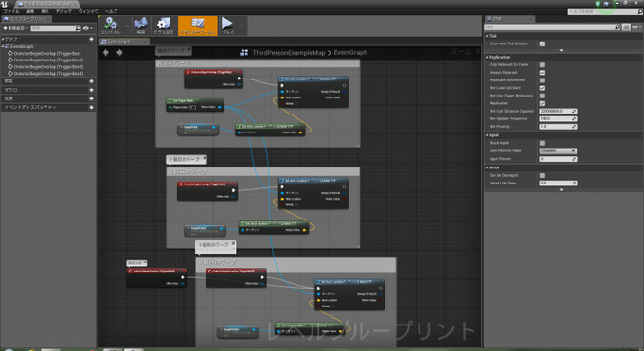The image size is (644, 351).
Task: Click the Details property matrix grid icon
Action: 626,27
